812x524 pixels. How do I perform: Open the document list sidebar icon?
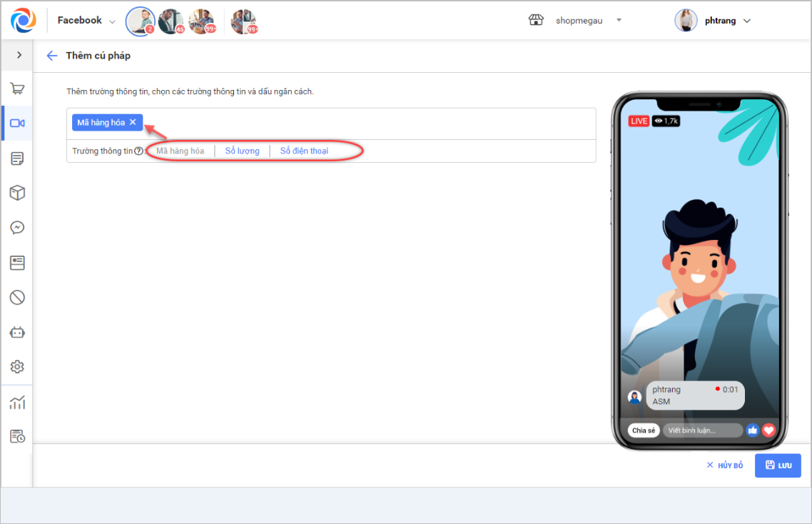point(17,158)
